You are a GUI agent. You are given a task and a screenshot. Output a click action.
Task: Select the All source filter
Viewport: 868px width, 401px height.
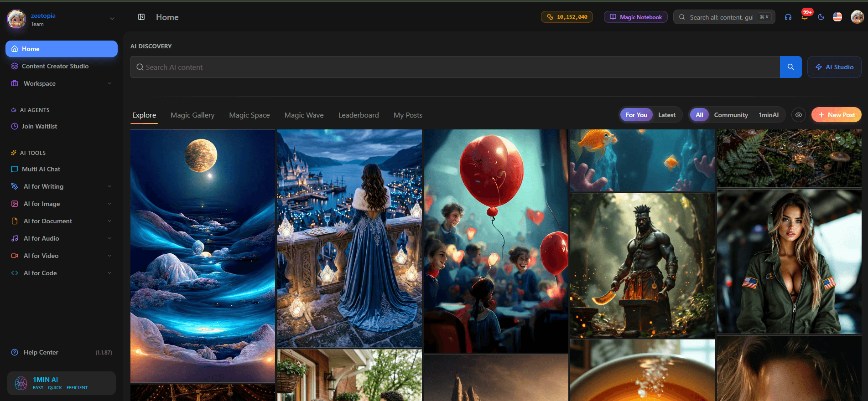[699, 115]
